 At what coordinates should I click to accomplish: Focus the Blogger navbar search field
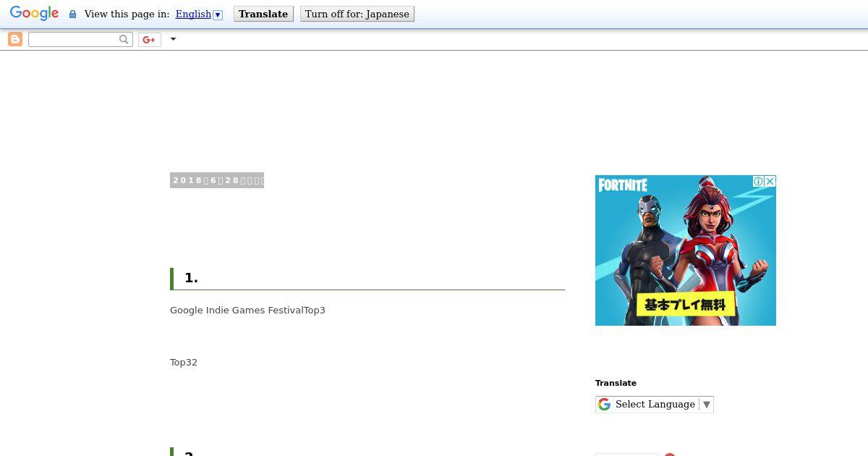(73, 39)
